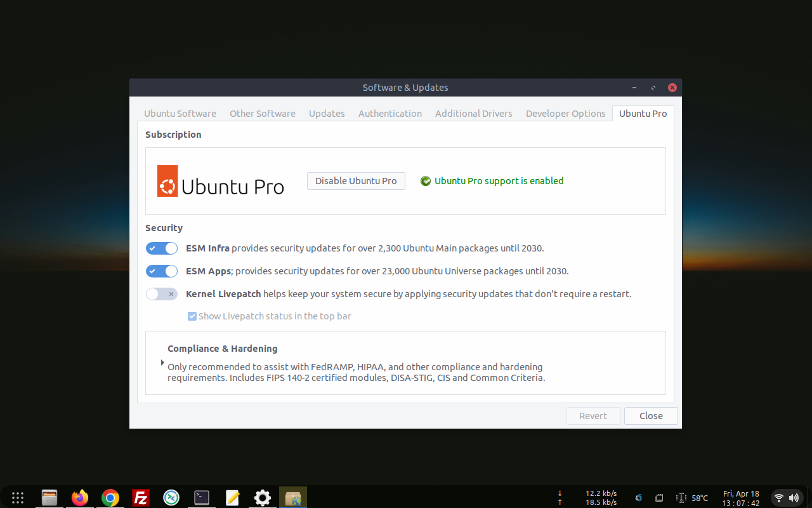Screen dimensions: 812x508
Task: Click the Revert button
Action: 593,416
